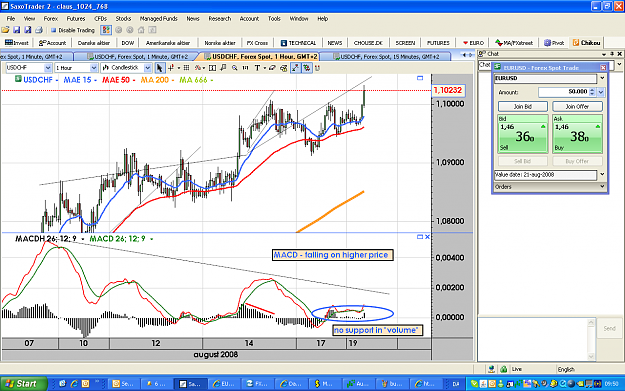Click the Amount spinner up arrow
625x391 pixels.
click(592, 90)
